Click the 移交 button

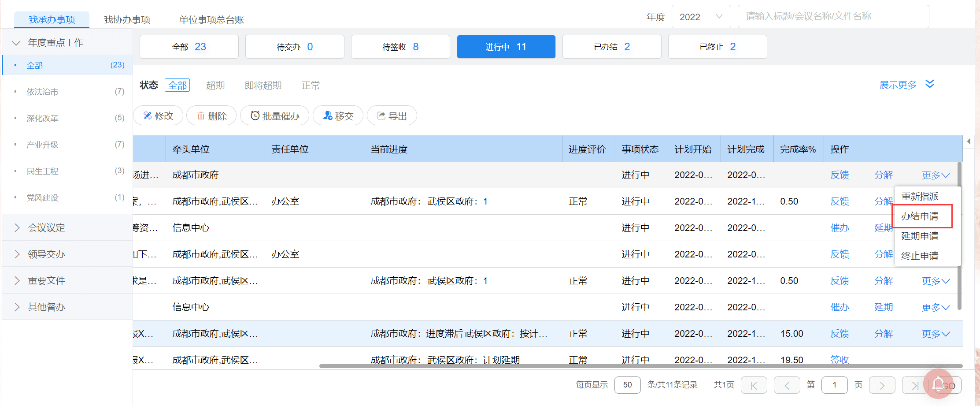click(x=338, y=115)
